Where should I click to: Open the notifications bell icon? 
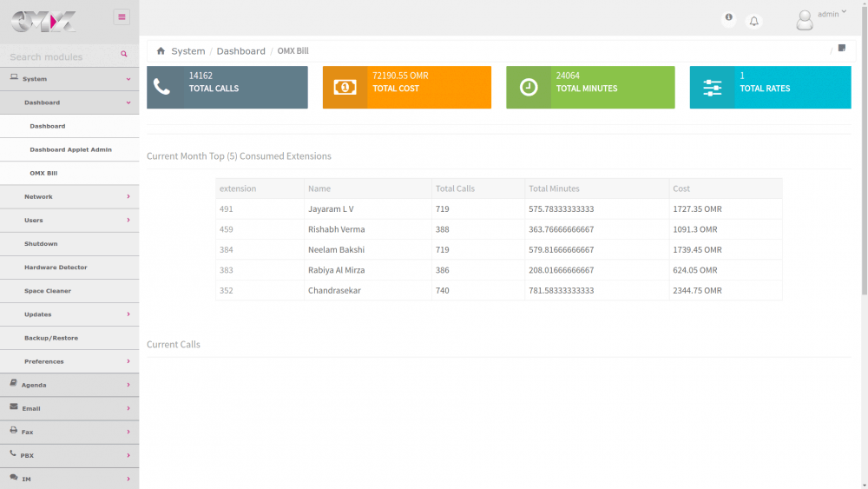click(753, 21)
